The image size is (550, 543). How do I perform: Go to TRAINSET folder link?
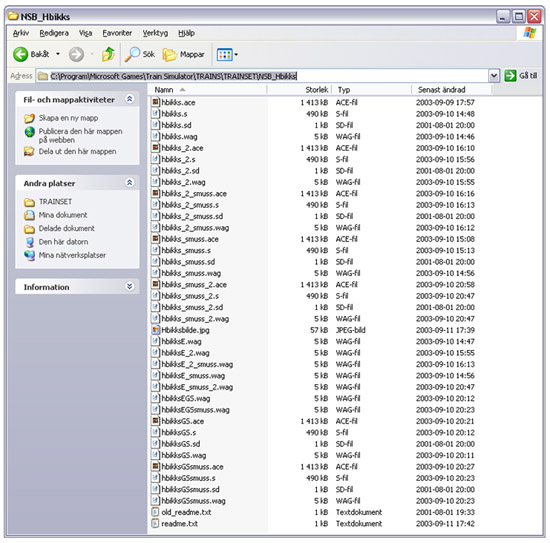pyautogui.click(x=55, y=202)
